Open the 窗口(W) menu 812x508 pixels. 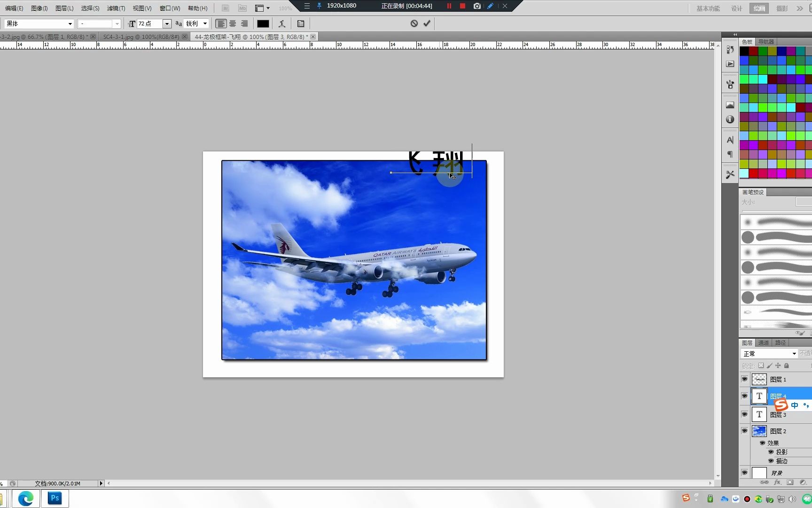[170, 8]
